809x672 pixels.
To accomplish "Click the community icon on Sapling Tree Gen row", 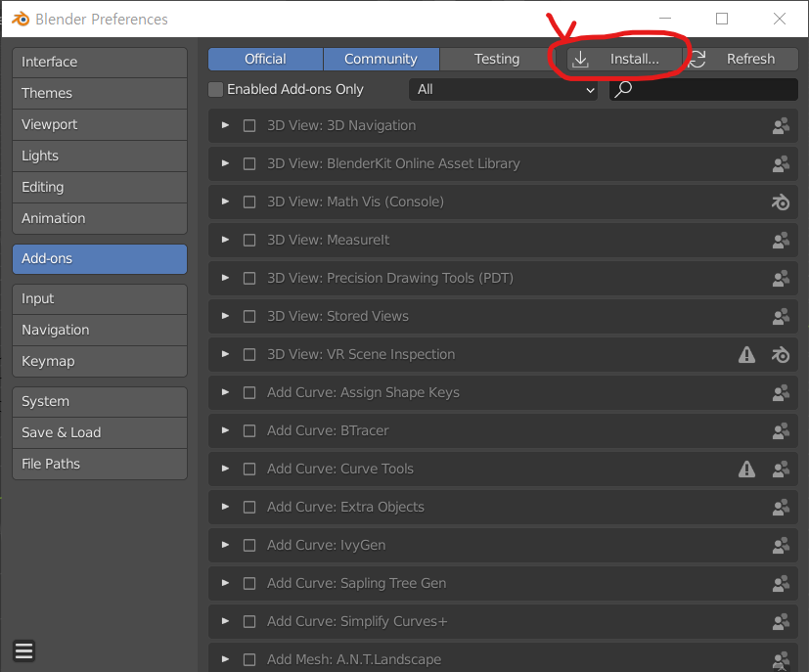I will pos(781,584).
